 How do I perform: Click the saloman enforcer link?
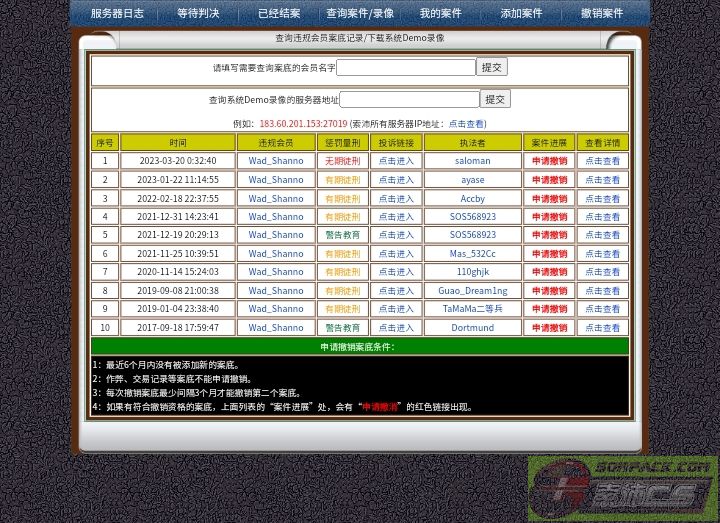[x=472, y=161]
